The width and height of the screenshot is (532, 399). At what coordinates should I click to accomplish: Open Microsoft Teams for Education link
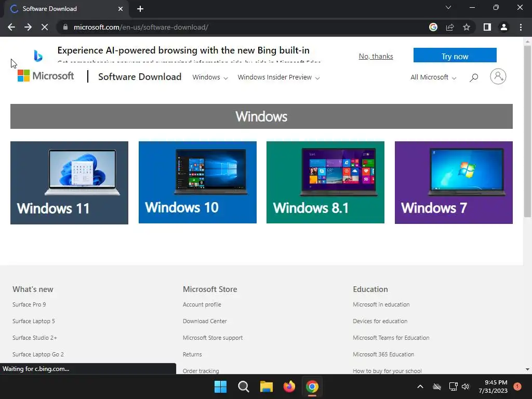[391, 338]
